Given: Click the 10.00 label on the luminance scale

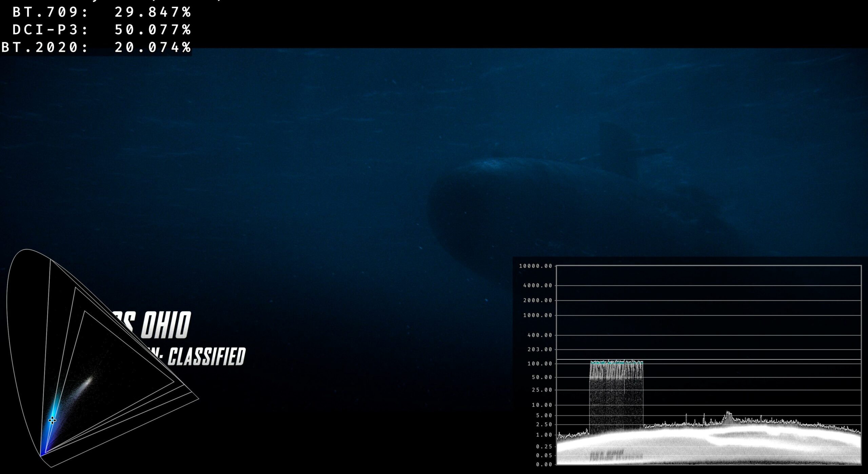Looking at the screenshot, I should coord(542,405).
